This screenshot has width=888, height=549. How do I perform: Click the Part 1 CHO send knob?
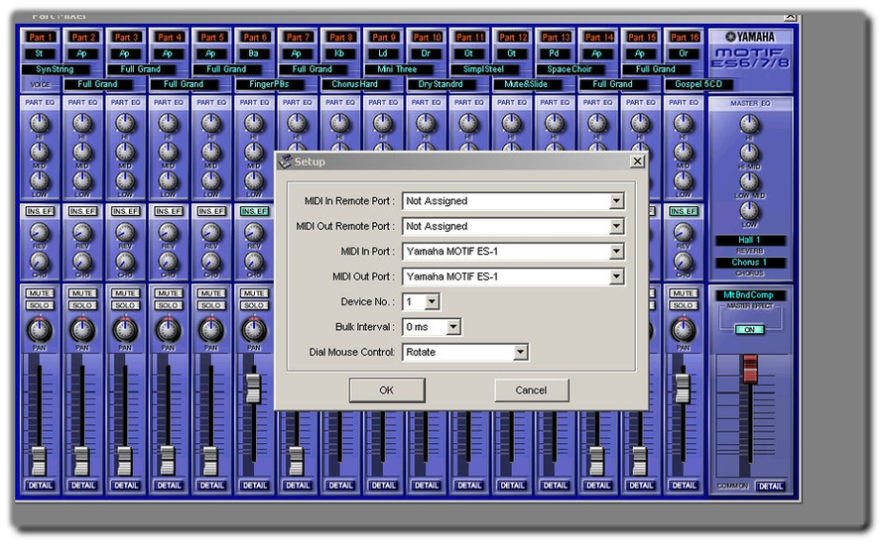pyautogui.click(x=39, y=261)
